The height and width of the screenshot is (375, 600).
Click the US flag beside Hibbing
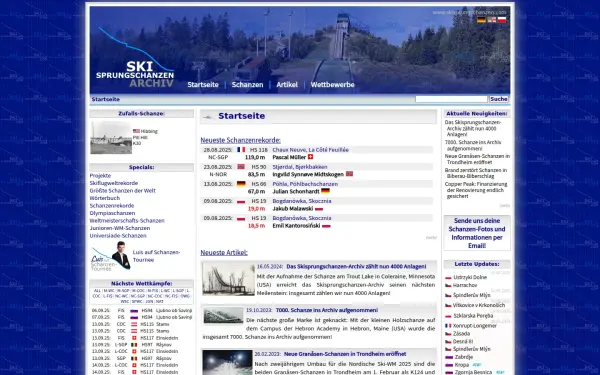[136, 131]
